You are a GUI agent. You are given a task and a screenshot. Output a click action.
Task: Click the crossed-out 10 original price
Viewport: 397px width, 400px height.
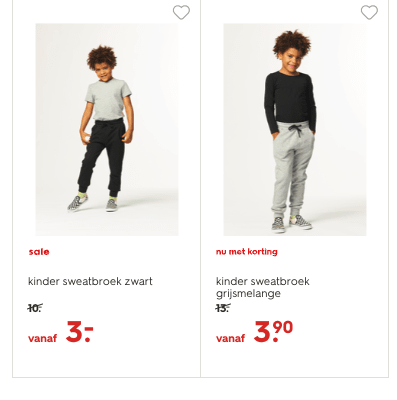point(35,308)
